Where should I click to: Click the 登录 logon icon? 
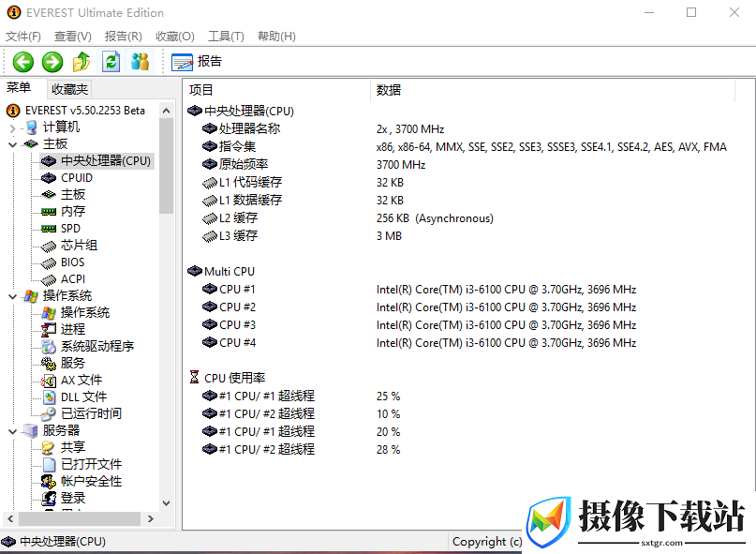(49, 499)
